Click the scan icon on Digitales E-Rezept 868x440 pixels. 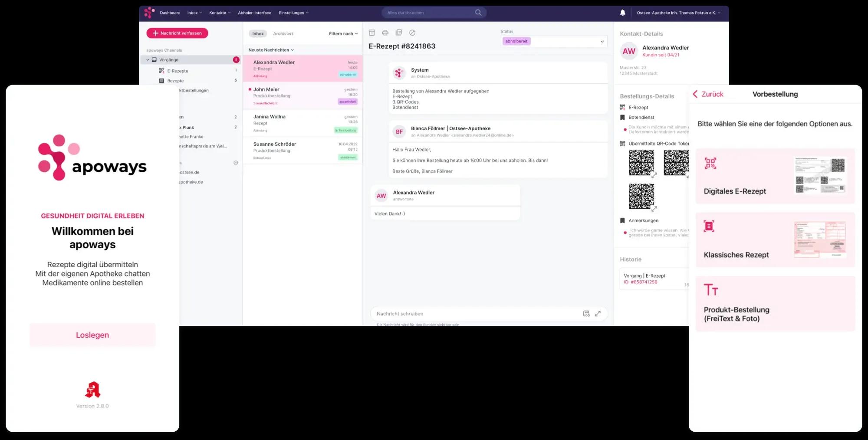(x=710, y=164)
